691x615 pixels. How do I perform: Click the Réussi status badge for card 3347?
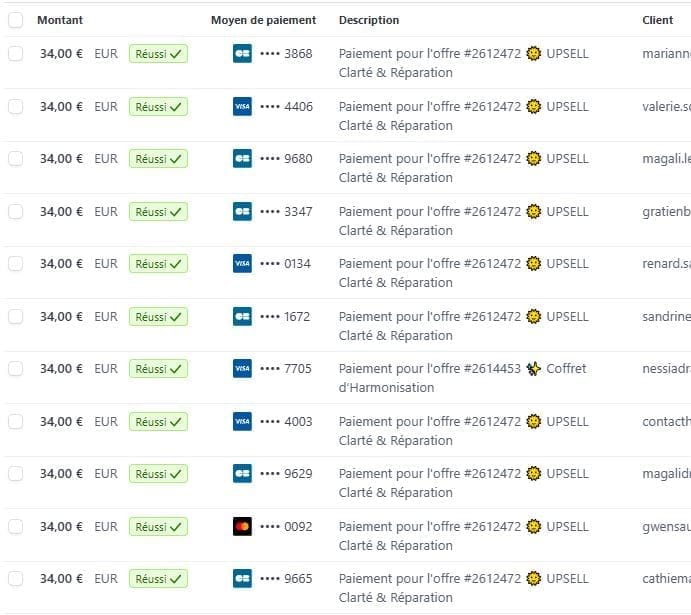[158, 212]
